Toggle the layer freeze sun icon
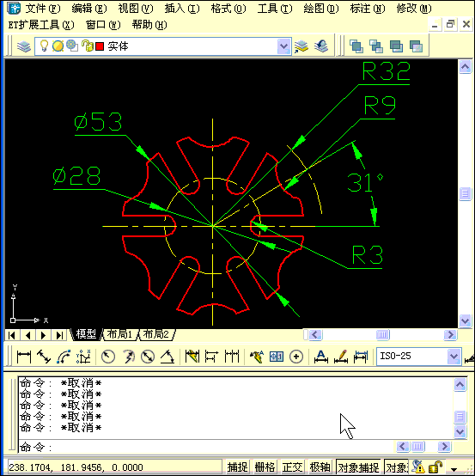Screen dimensions: 475x476 pyautogui.click(x=58, y=46)
